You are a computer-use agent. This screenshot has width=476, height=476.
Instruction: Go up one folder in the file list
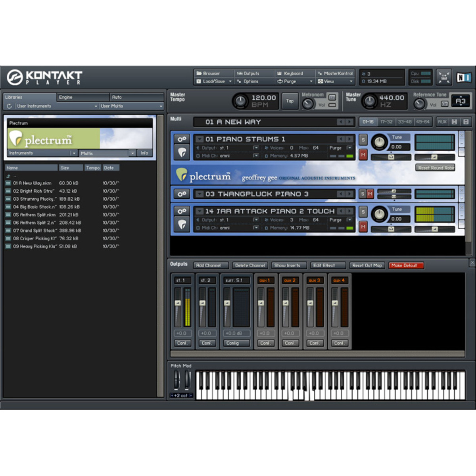[8, 176]
